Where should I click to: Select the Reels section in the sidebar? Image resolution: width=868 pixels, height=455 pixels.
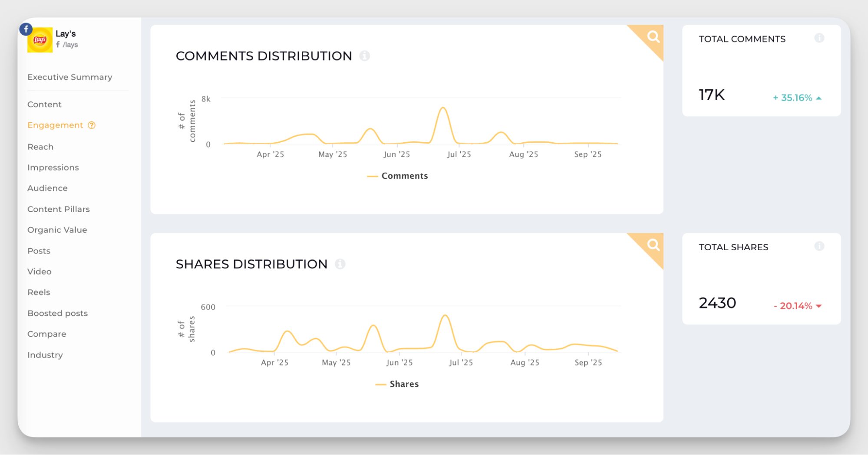(39, 292)
